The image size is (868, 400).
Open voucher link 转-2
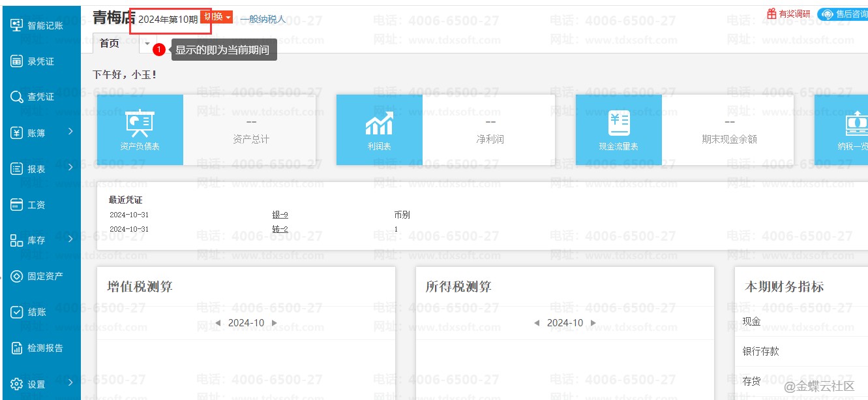(x=280, y=229)
